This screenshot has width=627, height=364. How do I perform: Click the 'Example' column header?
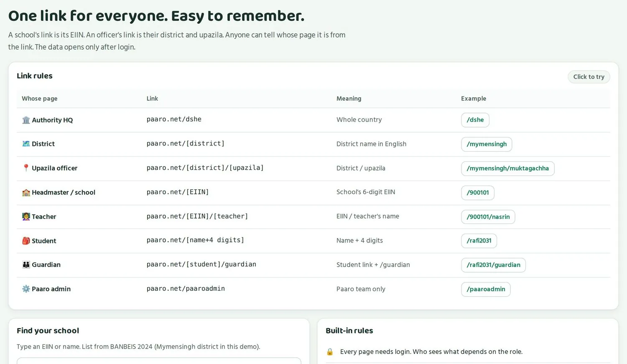tap(474, 99)
